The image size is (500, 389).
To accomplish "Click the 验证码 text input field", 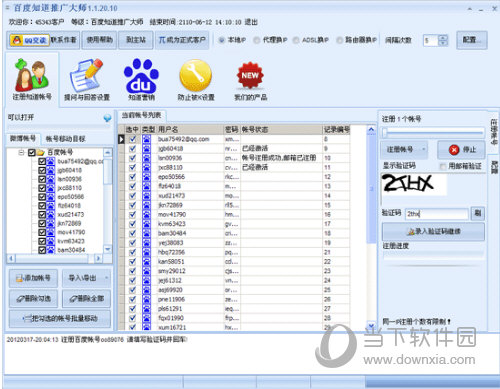I will tap(437, 214).
